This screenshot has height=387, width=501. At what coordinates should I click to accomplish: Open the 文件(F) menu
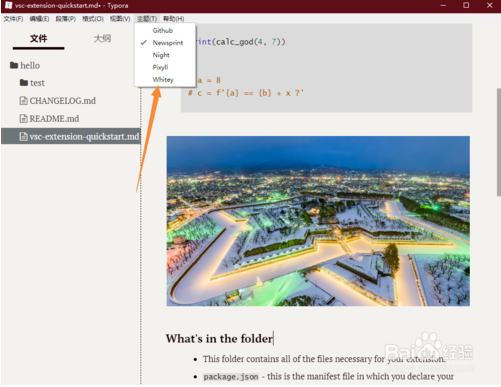click(13, 19)
